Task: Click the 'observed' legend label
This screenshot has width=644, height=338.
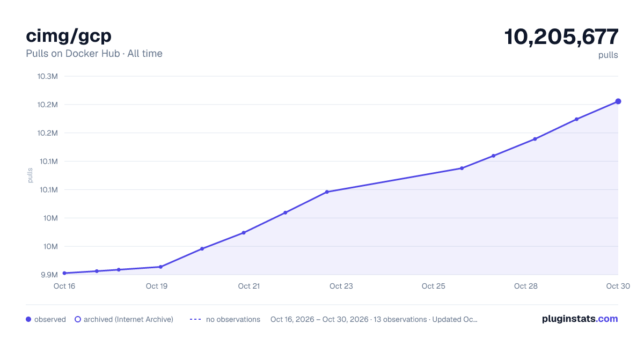Action: pos(50,319)
